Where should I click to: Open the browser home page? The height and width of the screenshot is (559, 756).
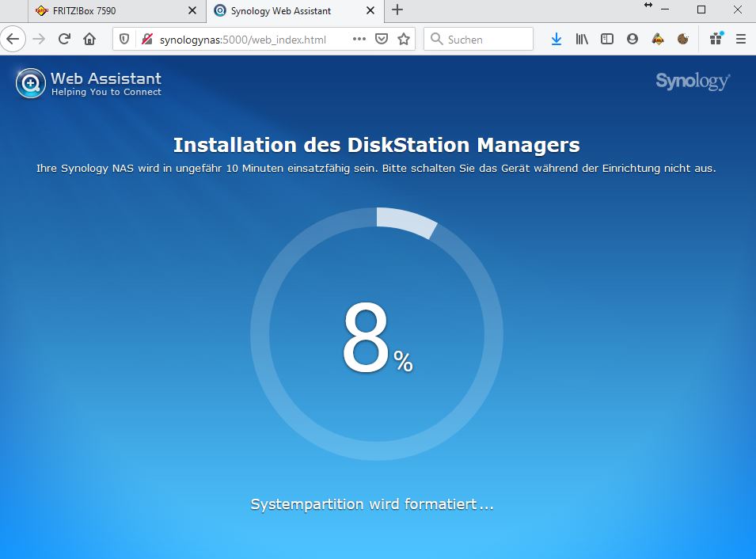[x=89, y=39]
